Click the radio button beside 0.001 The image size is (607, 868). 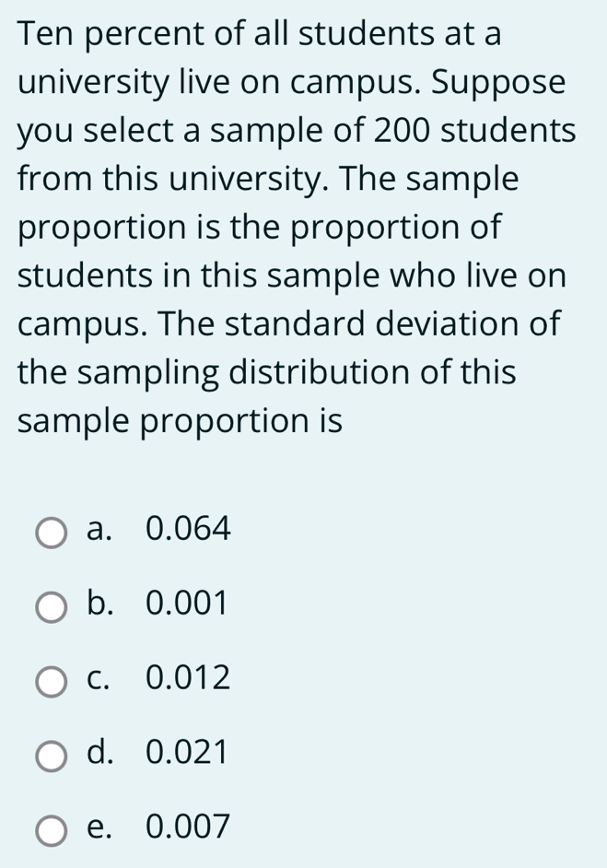pyautogui.click(x=53, y=605)
